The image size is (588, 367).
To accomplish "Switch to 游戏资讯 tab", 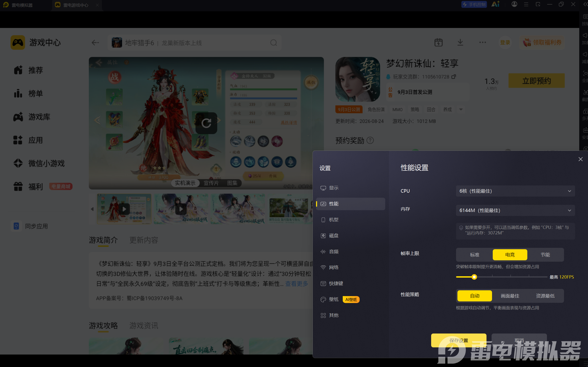I will pyautogui.click(x=143, y=325).
